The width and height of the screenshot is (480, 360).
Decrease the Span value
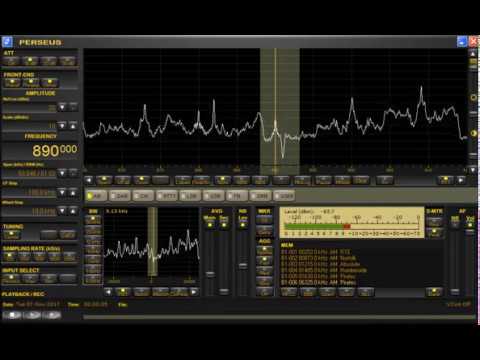click(62, 173)
